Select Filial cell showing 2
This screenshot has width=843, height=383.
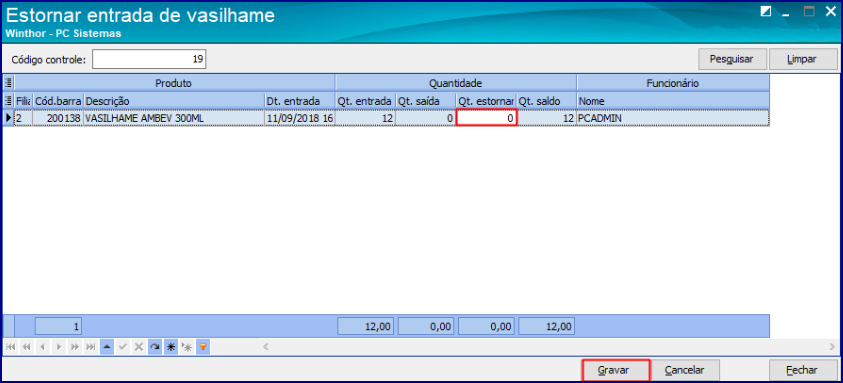(24, 118)
